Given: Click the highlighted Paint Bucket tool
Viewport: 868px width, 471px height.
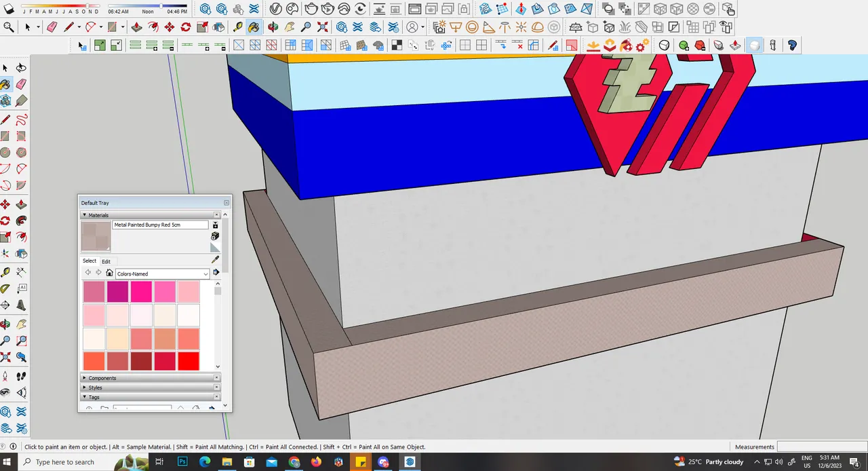Looking at the screenshot, I should tap(254, 27).
